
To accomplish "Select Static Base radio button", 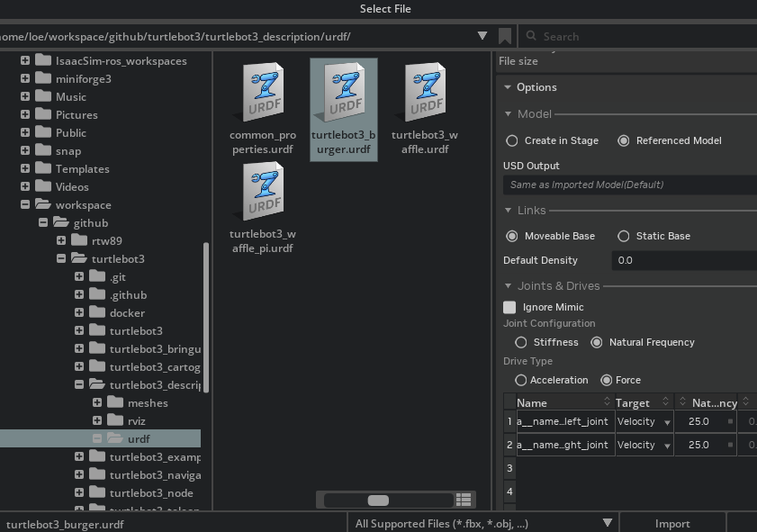I will [623, 236].
